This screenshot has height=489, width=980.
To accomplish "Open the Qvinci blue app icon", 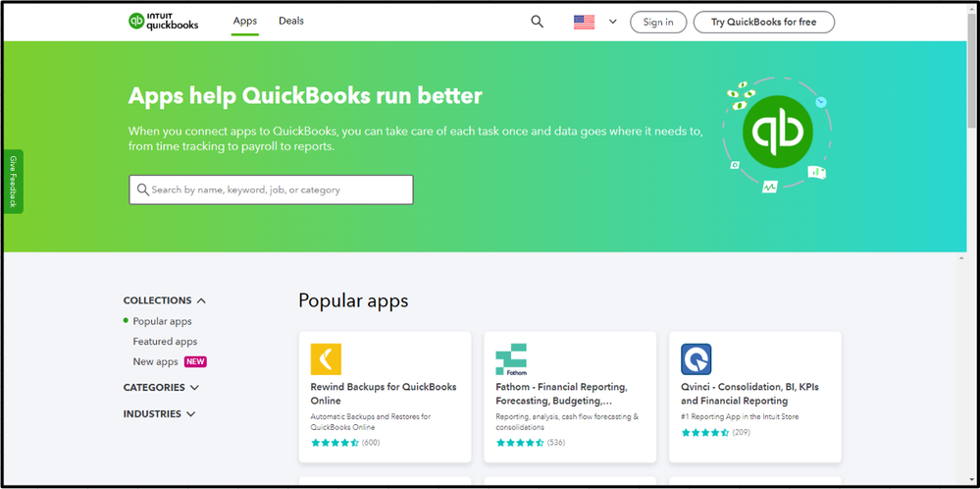I will tap(696, 359).
